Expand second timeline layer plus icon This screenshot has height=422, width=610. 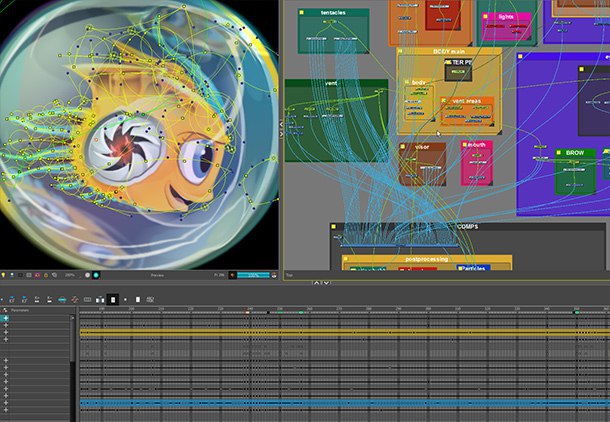click(5, 325)
